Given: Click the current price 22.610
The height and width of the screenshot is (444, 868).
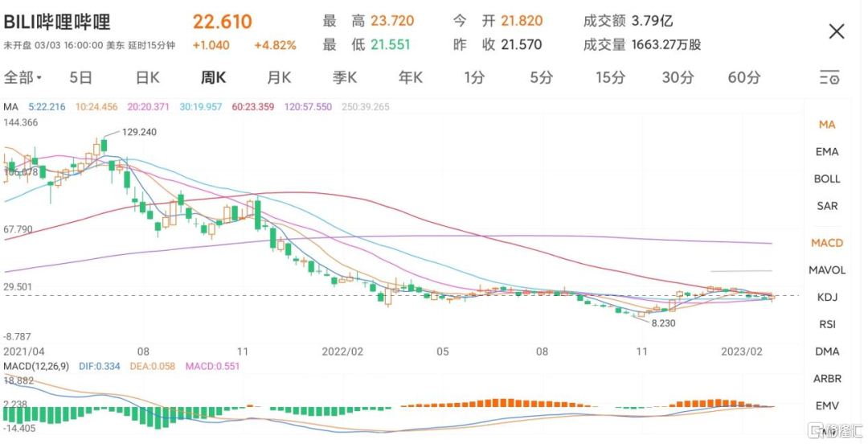Looking at the screenshot, I should (x=223, y=22).
